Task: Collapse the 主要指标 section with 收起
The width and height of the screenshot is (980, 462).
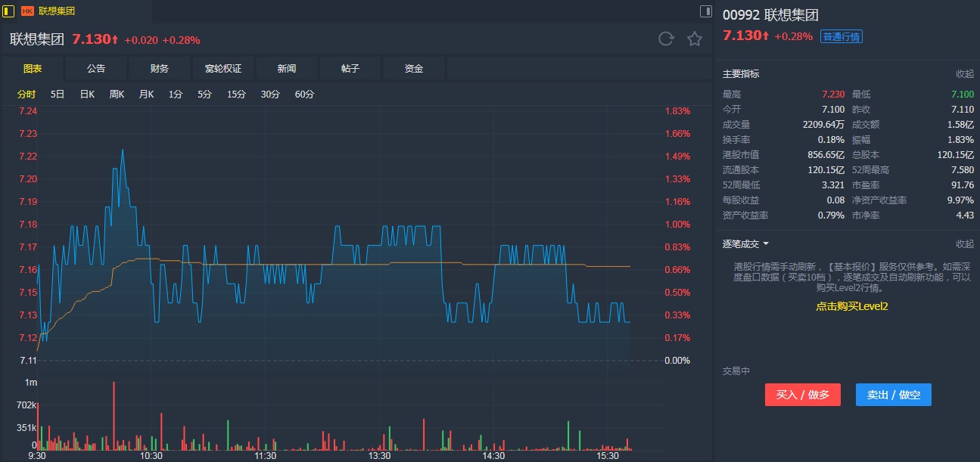Action: pyautogui.click(x=964, y=74)
